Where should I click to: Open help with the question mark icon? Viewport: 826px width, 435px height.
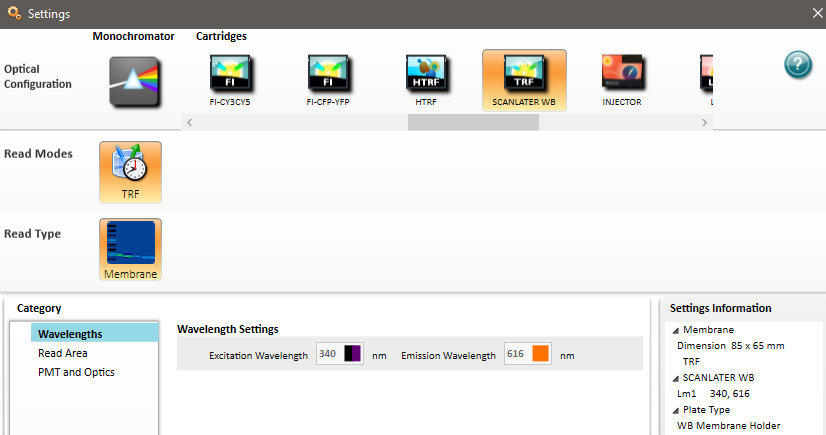pos(798,65)
